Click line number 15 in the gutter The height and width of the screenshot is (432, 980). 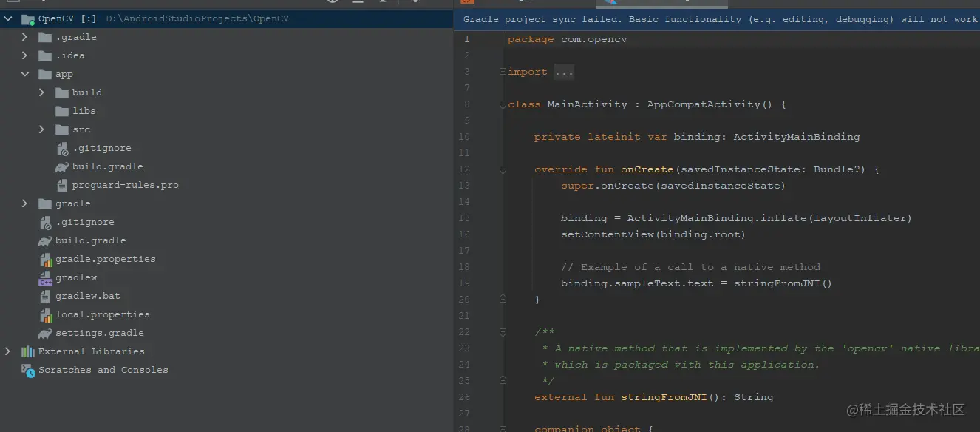coord(464,218)
